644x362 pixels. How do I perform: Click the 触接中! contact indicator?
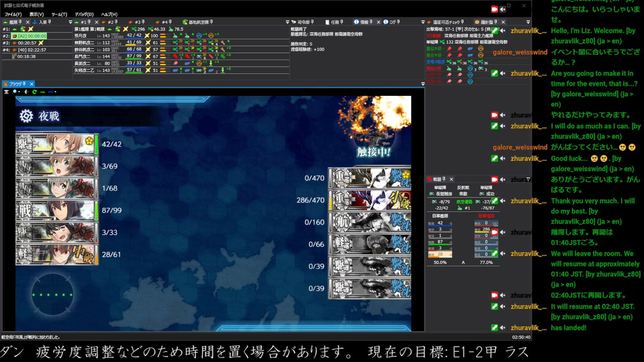(x=374, y=152)
